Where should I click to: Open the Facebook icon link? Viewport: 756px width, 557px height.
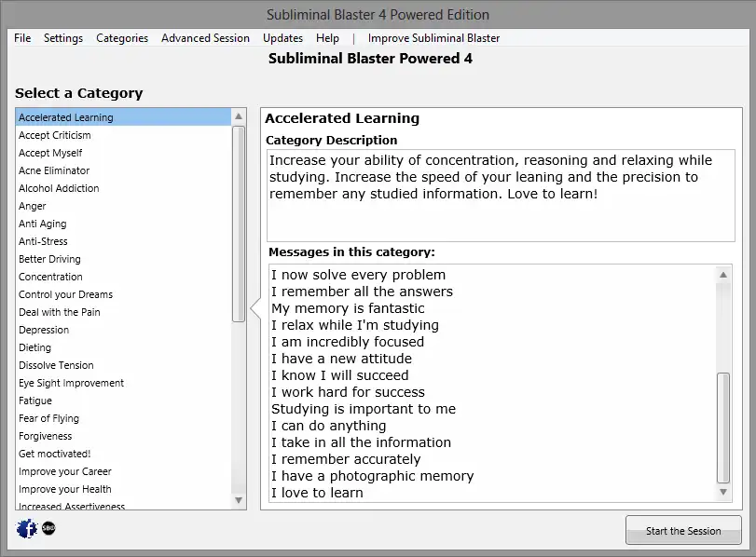pyautogui.click(x=27, y=528)
